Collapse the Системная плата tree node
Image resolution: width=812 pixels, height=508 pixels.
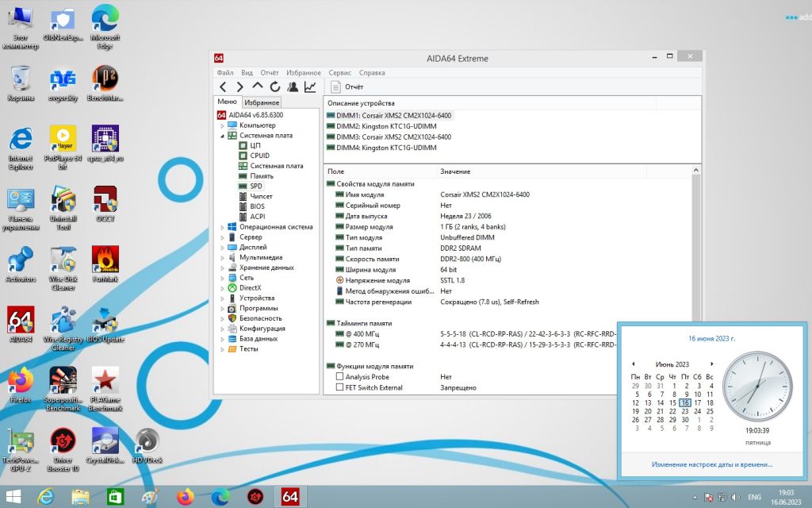tap(222, 136)
